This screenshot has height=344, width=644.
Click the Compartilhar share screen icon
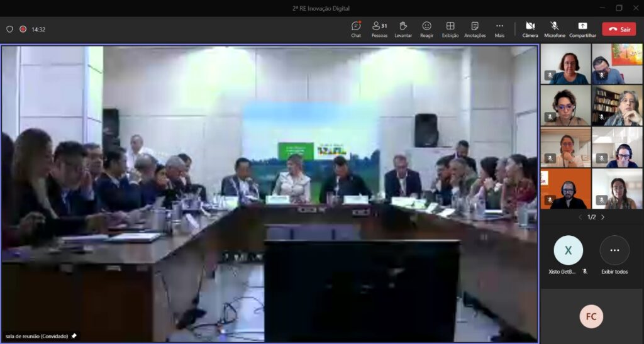[582, 29]
